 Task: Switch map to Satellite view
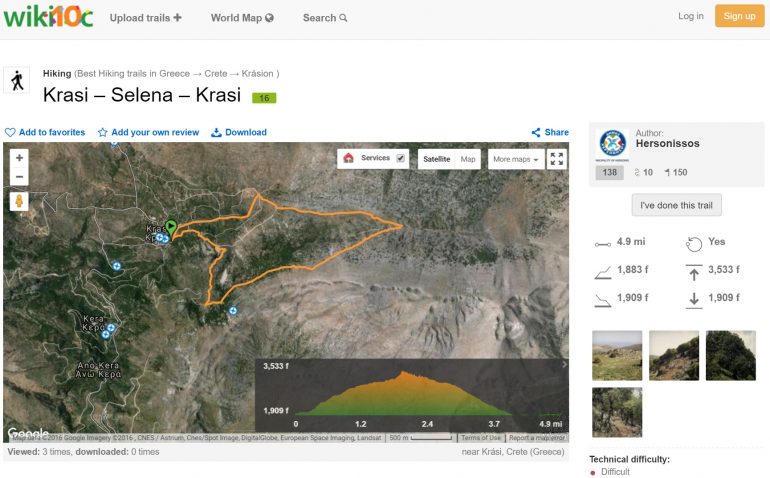point(436,159)
